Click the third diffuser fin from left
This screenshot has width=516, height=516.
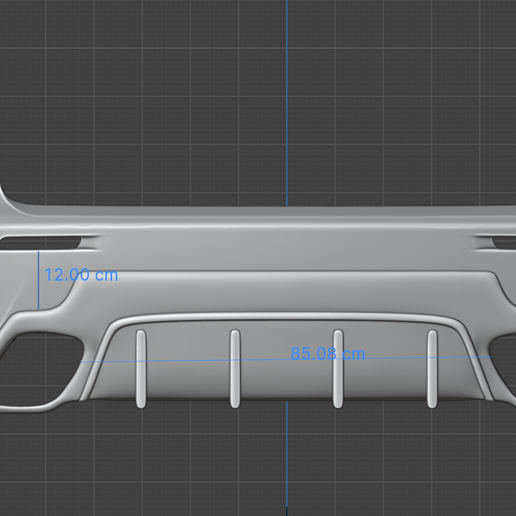pyautogui.click(x=338, y=369)
